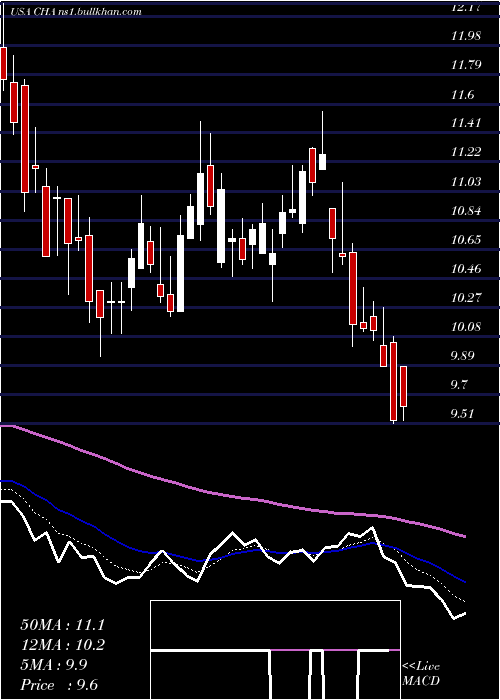Click the 10.08 price axis label

pos(466,327)
